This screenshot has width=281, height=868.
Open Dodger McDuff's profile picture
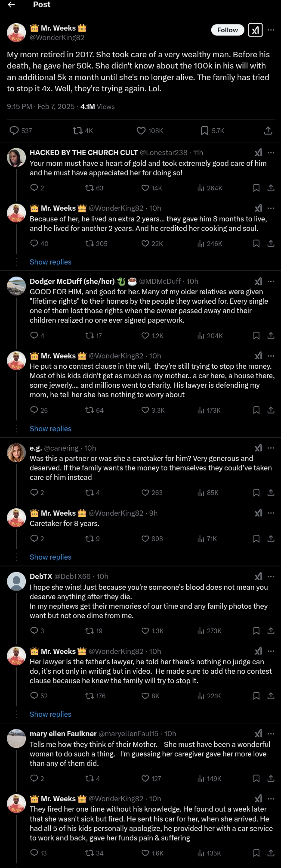pyautogui.click(x=16, y=286)
